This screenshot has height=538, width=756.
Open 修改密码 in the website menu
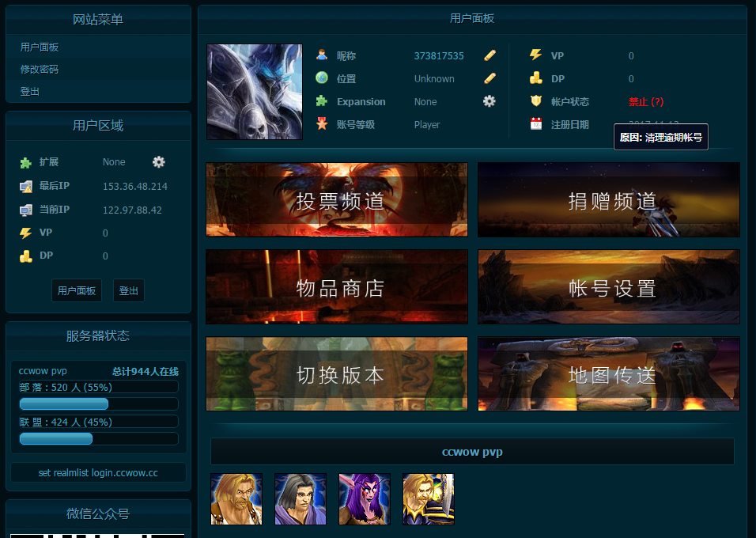coord(40,70)
